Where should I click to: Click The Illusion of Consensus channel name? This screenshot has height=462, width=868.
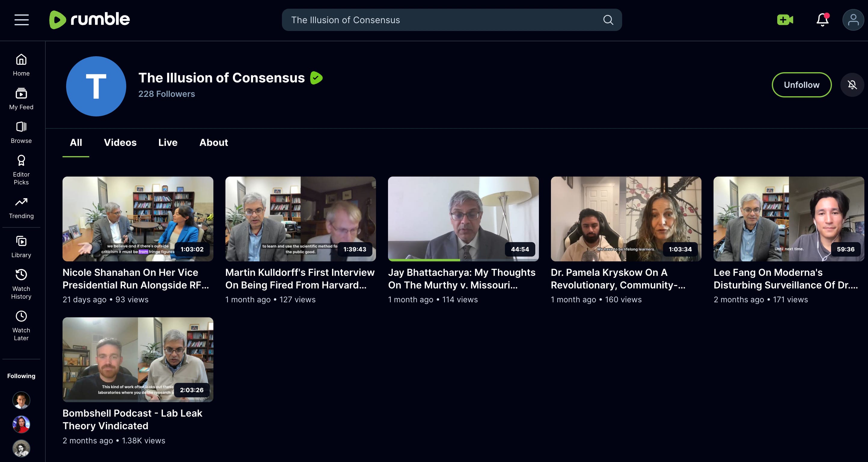point(222,78)
